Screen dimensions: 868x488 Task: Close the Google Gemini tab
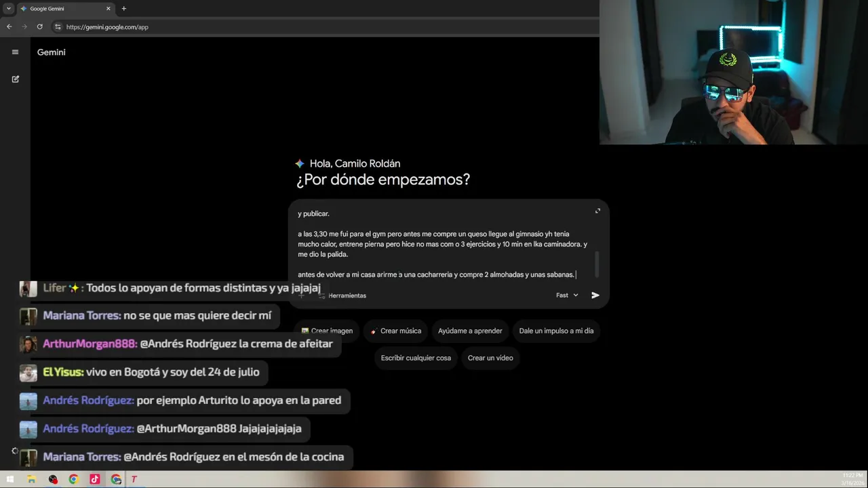point(108,9)
